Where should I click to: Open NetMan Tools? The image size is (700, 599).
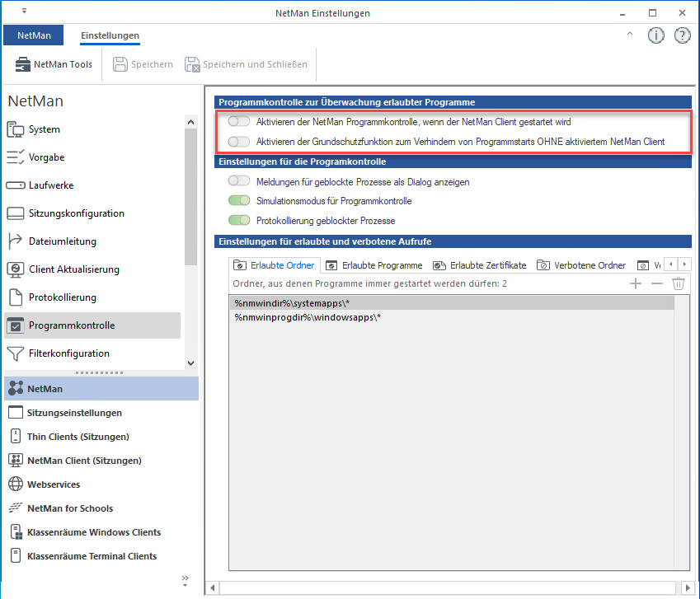[x=53, y=63]
